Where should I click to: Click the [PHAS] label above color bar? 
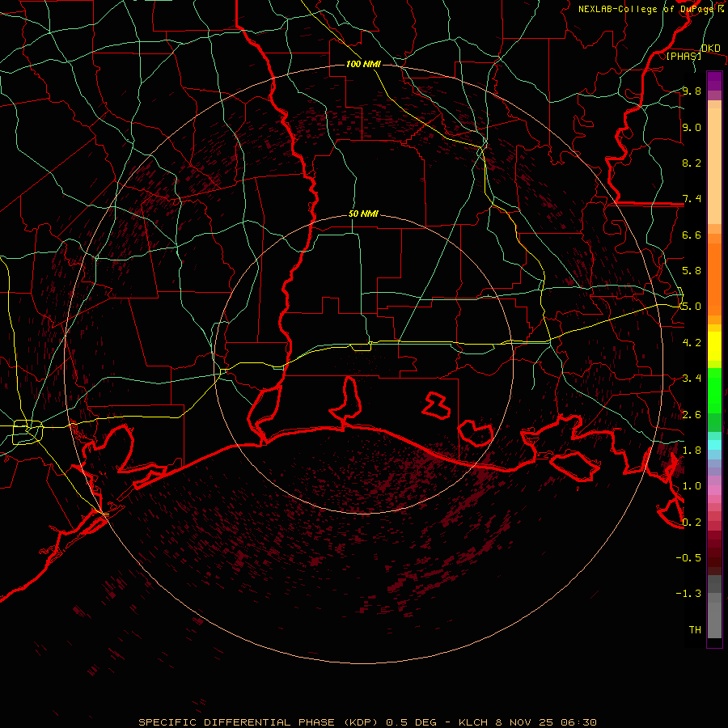click(x=684, y=56)
